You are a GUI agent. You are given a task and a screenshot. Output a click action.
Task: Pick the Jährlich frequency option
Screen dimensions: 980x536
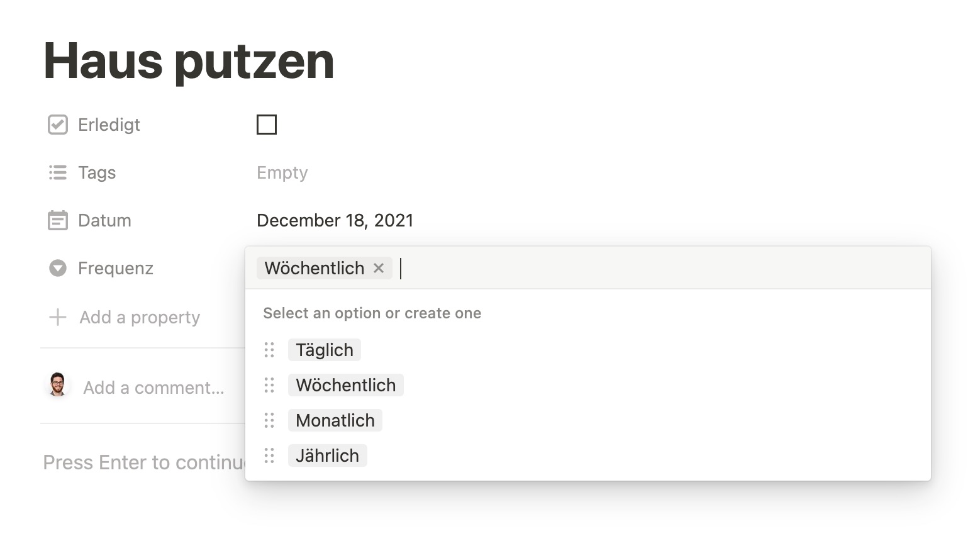pos(327,455)
